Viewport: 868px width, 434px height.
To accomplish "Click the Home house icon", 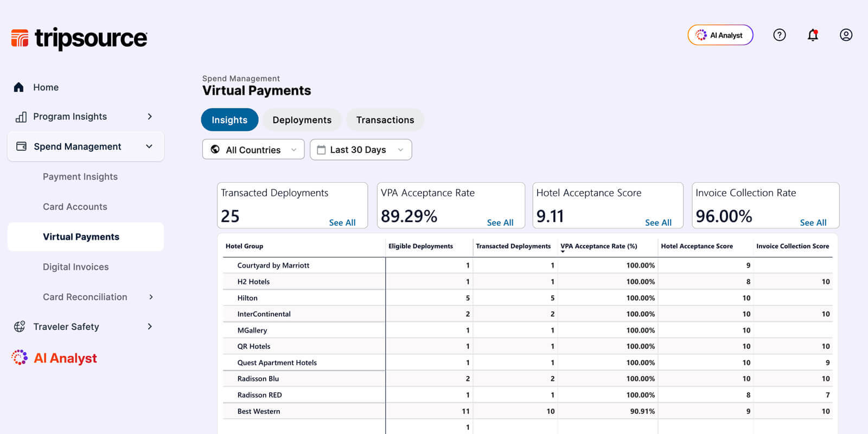I will (x=19, y=87).
